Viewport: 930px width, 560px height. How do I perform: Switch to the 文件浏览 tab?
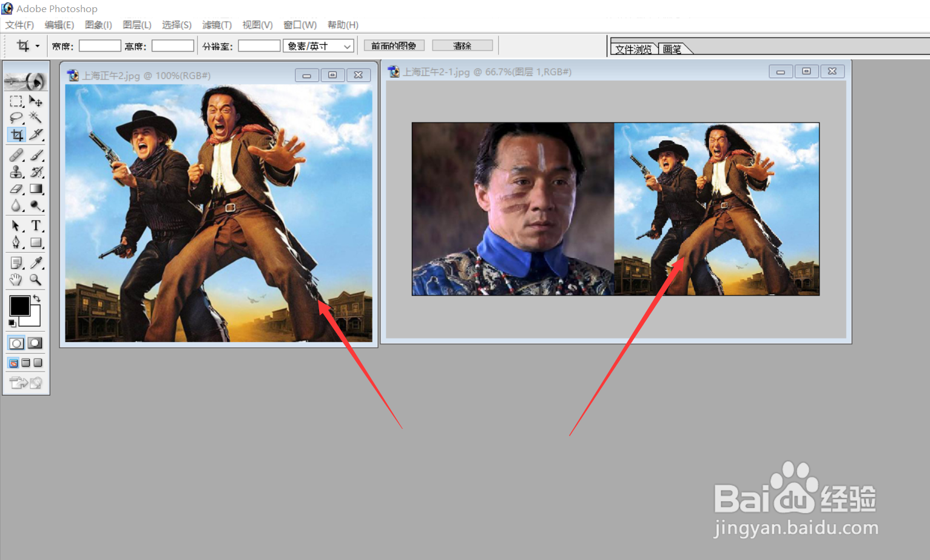click(633, 49)
